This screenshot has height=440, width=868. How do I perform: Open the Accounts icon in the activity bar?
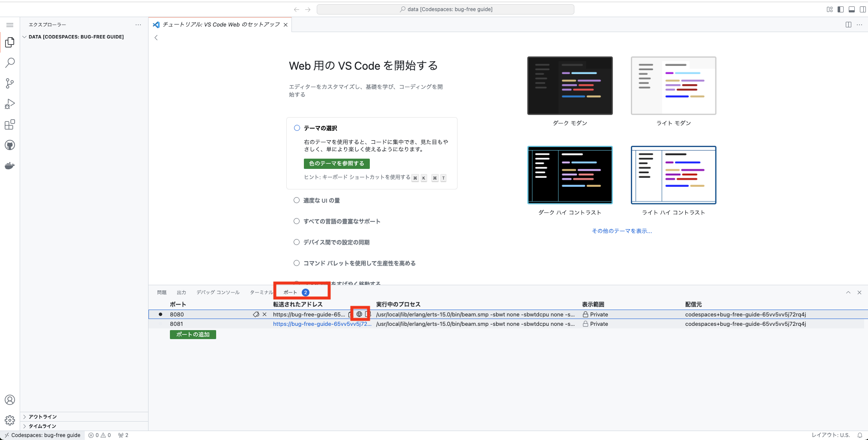(x=10, y=400)
